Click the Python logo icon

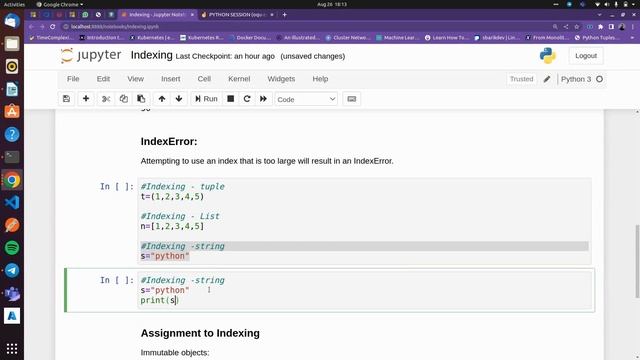point(547,56)
